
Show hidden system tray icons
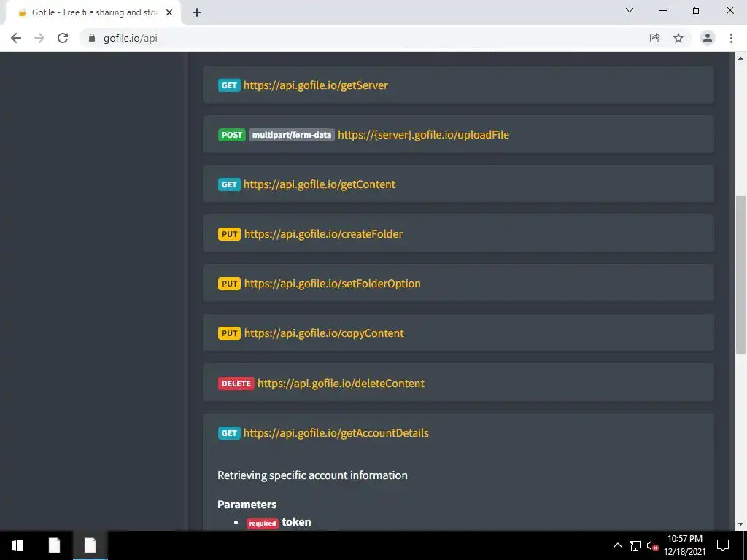coord(617,545)
